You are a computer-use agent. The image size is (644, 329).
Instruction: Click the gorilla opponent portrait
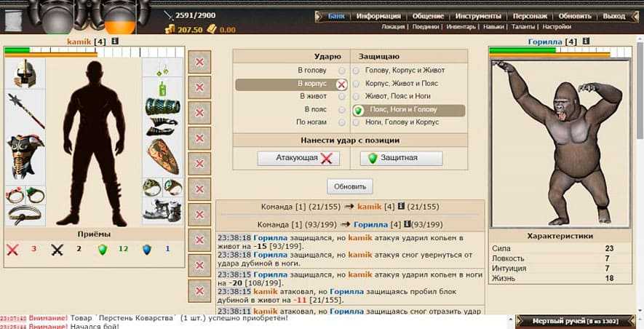coord(558,143)
